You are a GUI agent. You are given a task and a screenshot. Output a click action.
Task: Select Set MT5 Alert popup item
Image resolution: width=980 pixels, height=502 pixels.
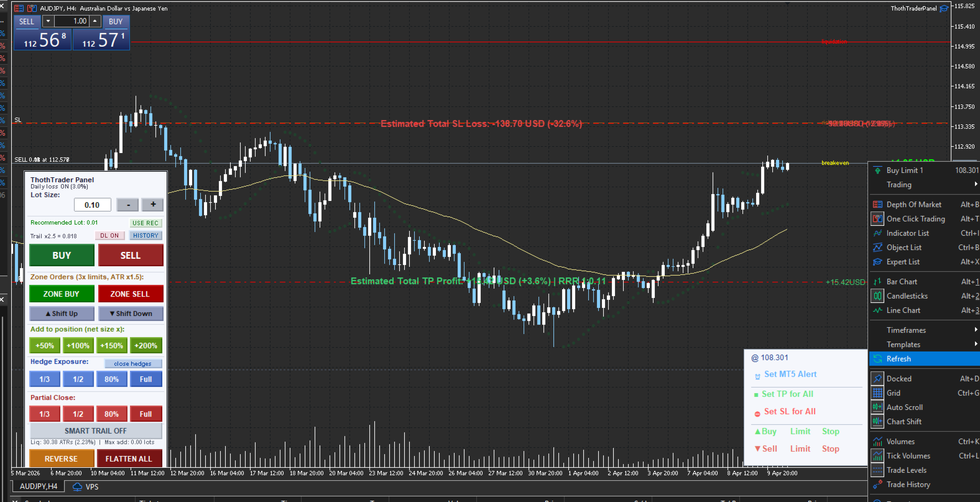point(790,374)
